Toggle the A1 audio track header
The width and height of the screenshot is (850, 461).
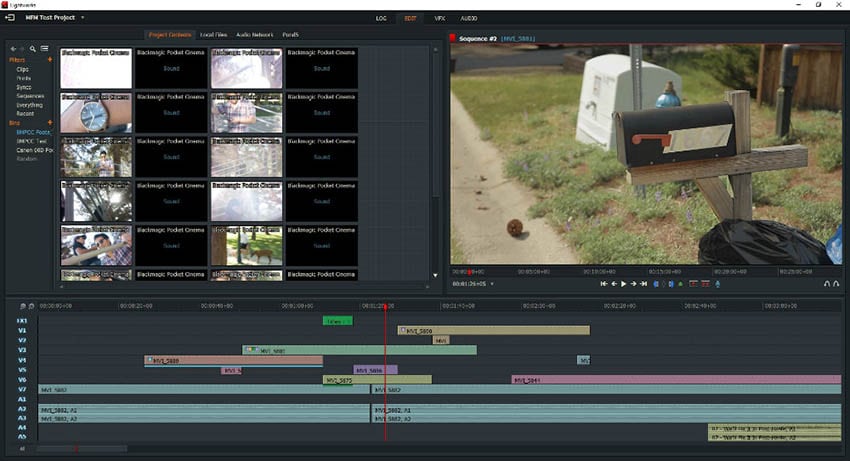coord(22,399)
